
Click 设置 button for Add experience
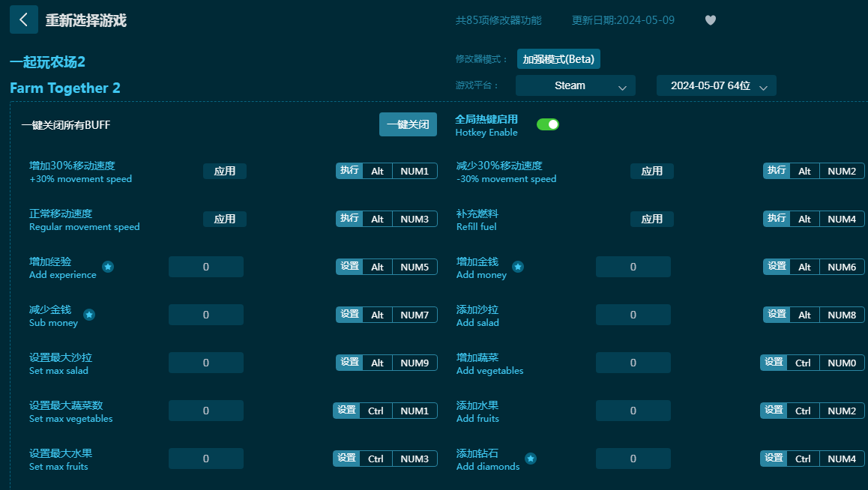tap(349, 267)
